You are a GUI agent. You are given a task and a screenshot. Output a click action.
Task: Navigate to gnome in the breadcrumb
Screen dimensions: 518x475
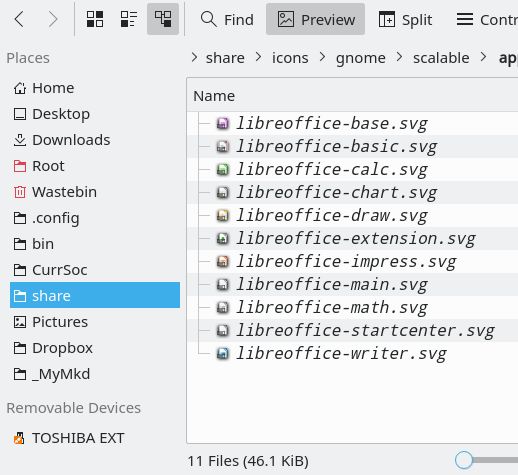pos(361,58)
